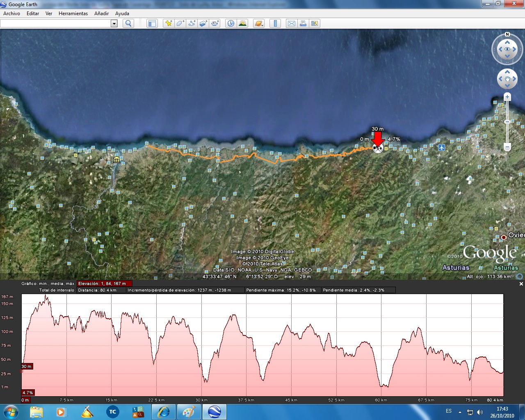Click the airport placemark icon on map
The image size is (525, 420).
pos(442,147)
